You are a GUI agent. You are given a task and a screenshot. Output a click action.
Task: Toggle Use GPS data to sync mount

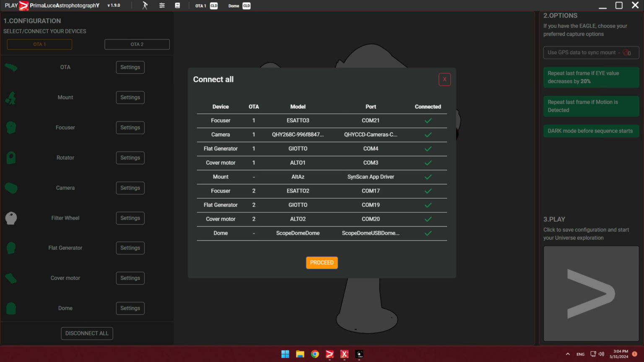(x=591, y=52)
